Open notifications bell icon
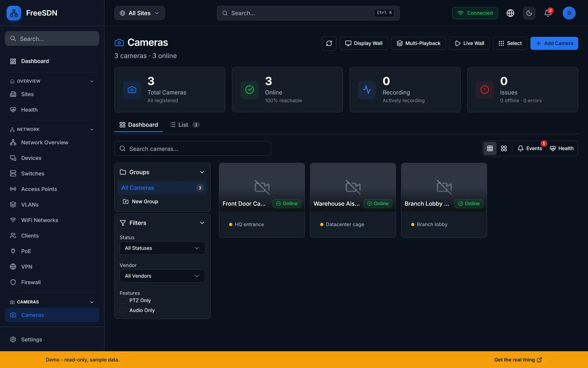Screen dimensions: 588x368 coord(548,13)
